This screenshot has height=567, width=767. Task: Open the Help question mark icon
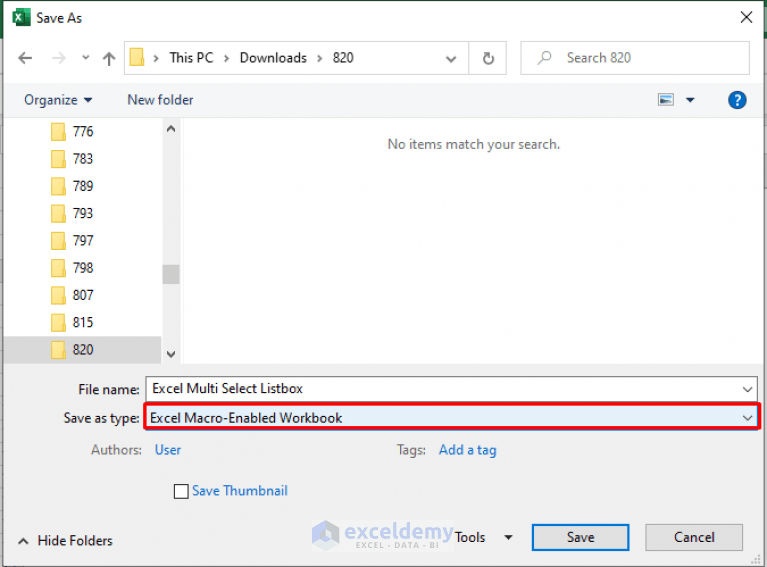click(737, 100)
